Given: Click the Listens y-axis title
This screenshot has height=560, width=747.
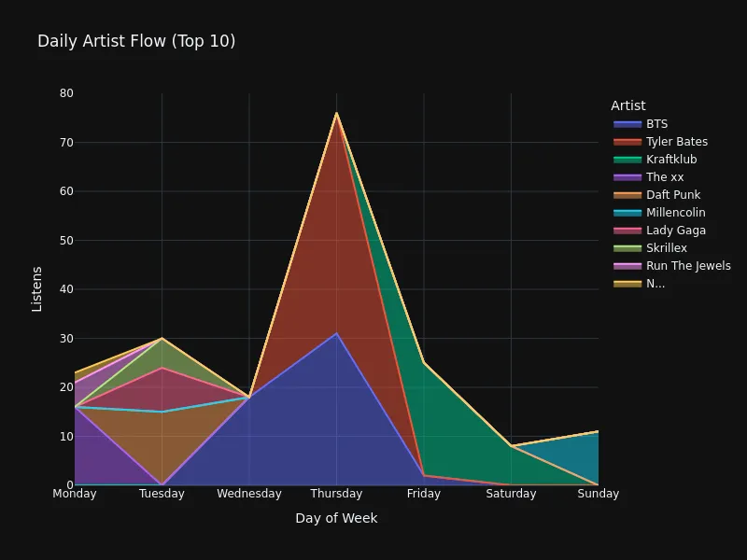Looking at the screenshot, I should pos(36,289).
